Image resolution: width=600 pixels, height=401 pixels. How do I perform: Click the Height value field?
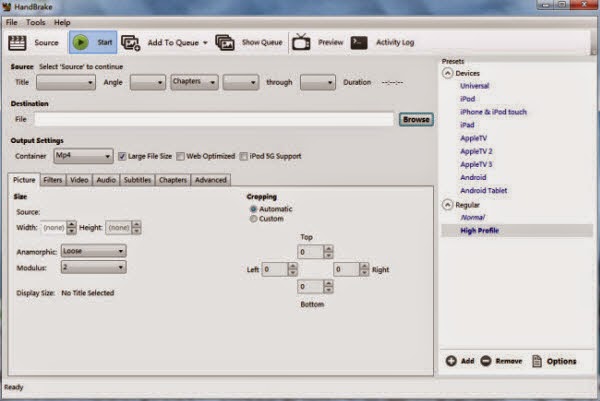point(118,228)
